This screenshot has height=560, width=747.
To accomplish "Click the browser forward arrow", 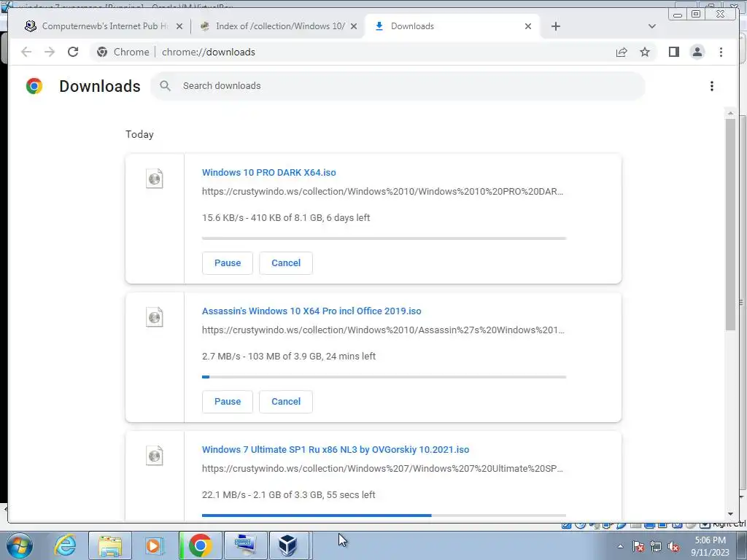I will [50, 52].
